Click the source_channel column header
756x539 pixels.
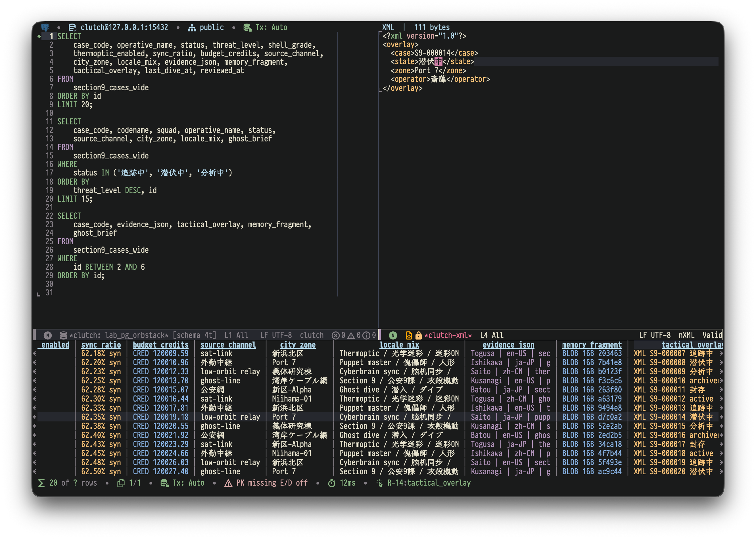[228, 345]
